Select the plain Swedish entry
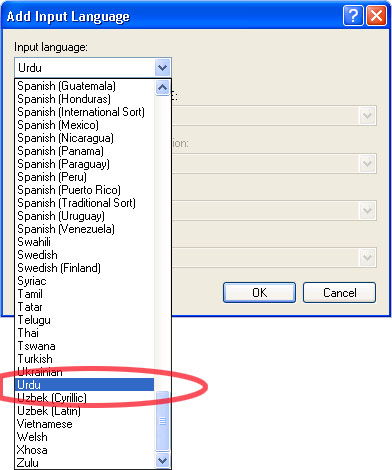The height and width of the screenshot is (470, 392). [x=85, y=255]
